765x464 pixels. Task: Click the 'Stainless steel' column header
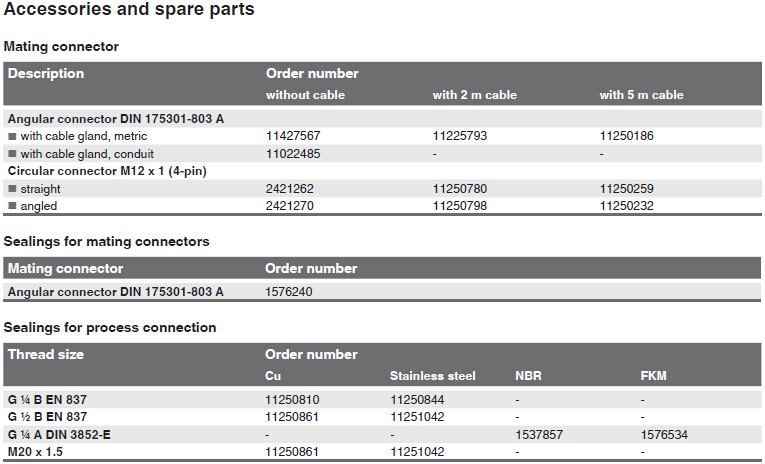[x=432, y=376]
